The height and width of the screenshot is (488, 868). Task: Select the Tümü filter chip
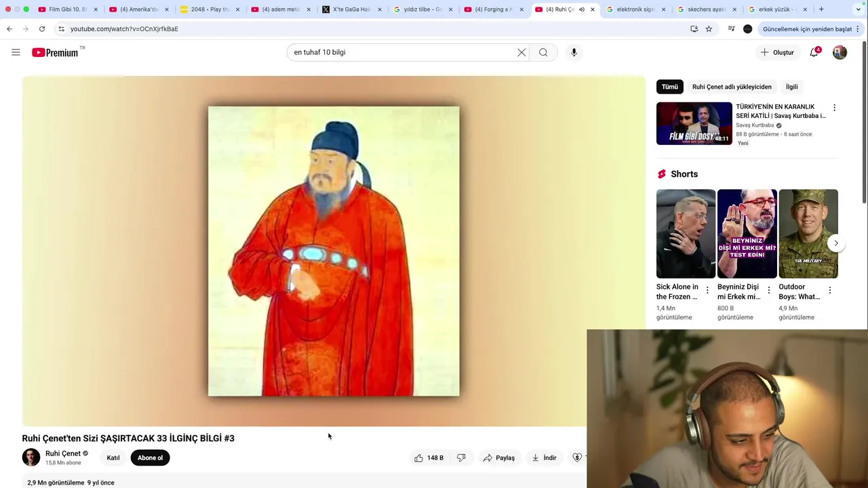pos(670,87)
